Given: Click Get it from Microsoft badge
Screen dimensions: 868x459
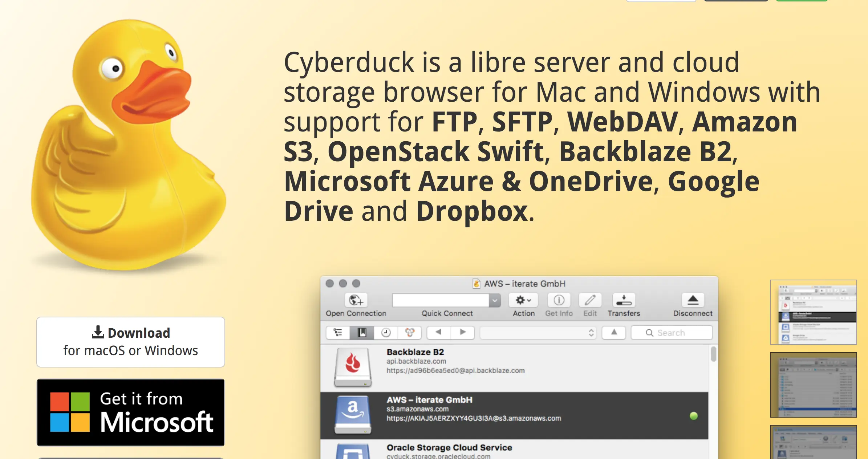Looking at the screenshot, I should click(131, 412).
